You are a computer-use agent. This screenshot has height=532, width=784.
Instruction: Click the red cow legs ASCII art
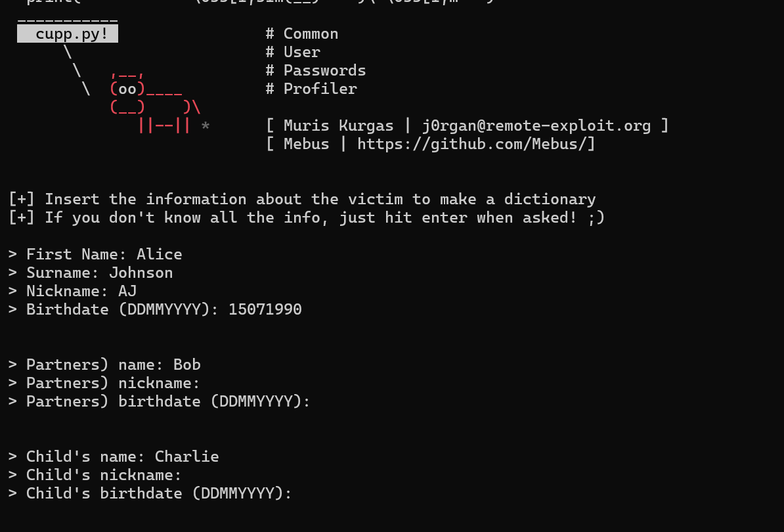[163, 125]
